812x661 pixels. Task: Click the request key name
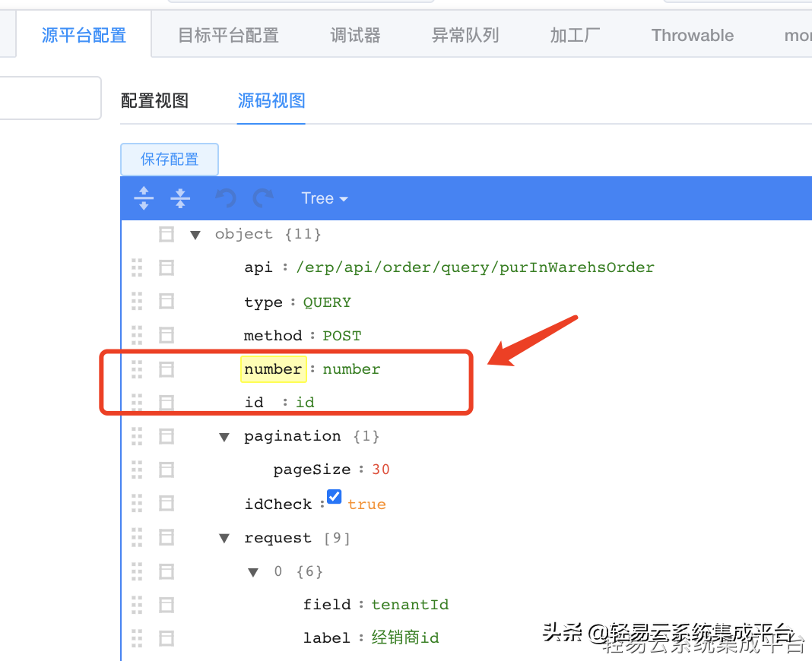coord(278,539)
